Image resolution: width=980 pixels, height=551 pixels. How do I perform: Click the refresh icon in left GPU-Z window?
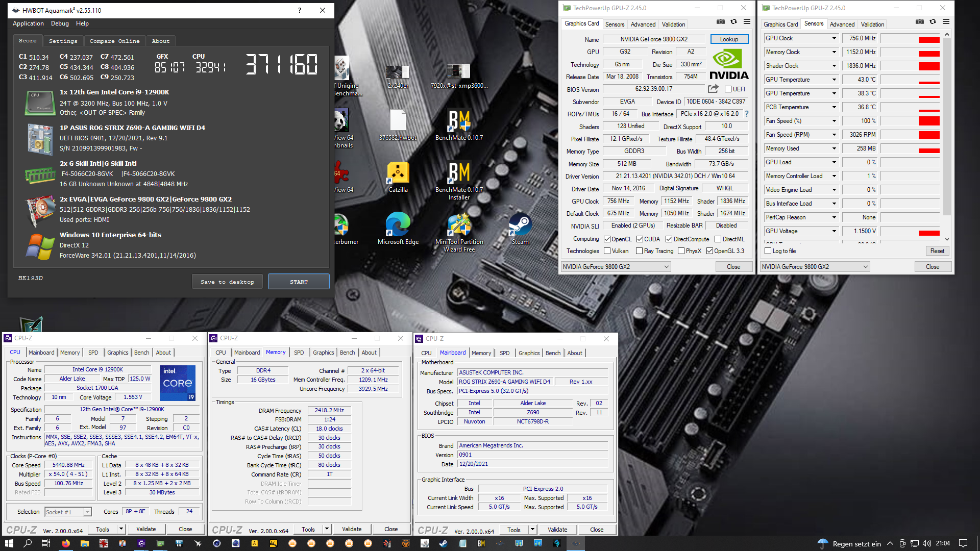point(733,22)
